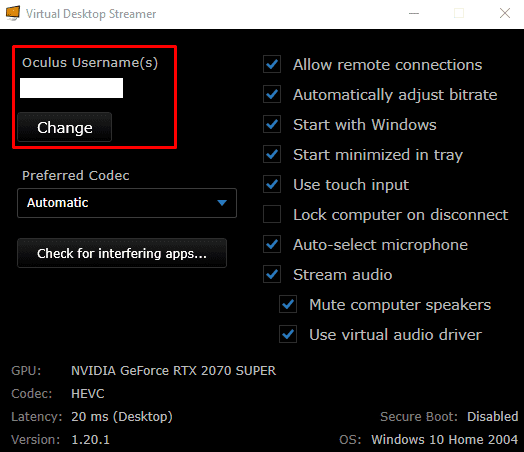Uncheck Mute computer speakers

288,304
